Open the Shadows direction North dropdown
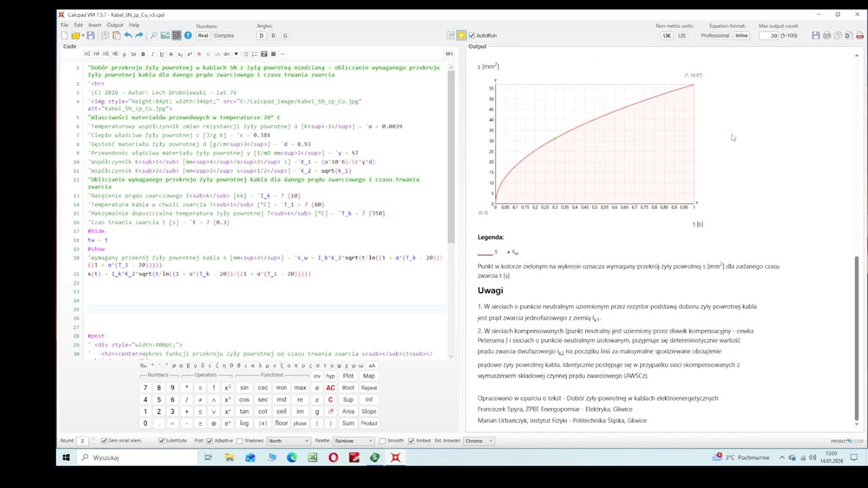Image resolution: width=868 pixels, height=488 pixels. (288, 441)
